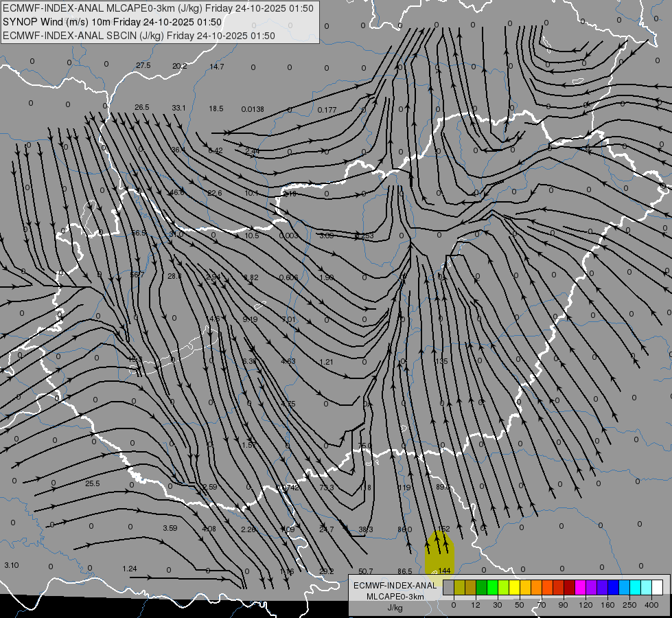672x618 pixels.
Task: Click the 'ECMWF-INDEX-ANAL MLCAPE0-3km (J/kg)' title line
Action: tap(158, 8)
